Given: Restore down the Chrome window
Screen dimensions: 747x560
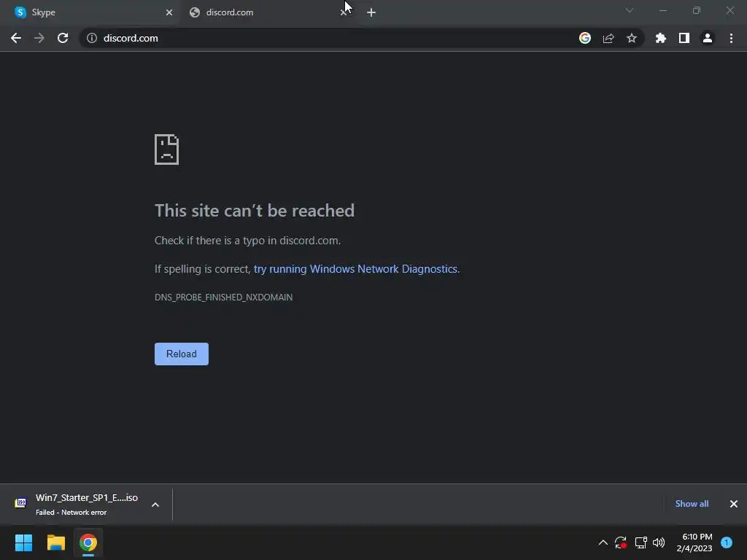Looking at the screenshot, I should [x=697, y=10].
